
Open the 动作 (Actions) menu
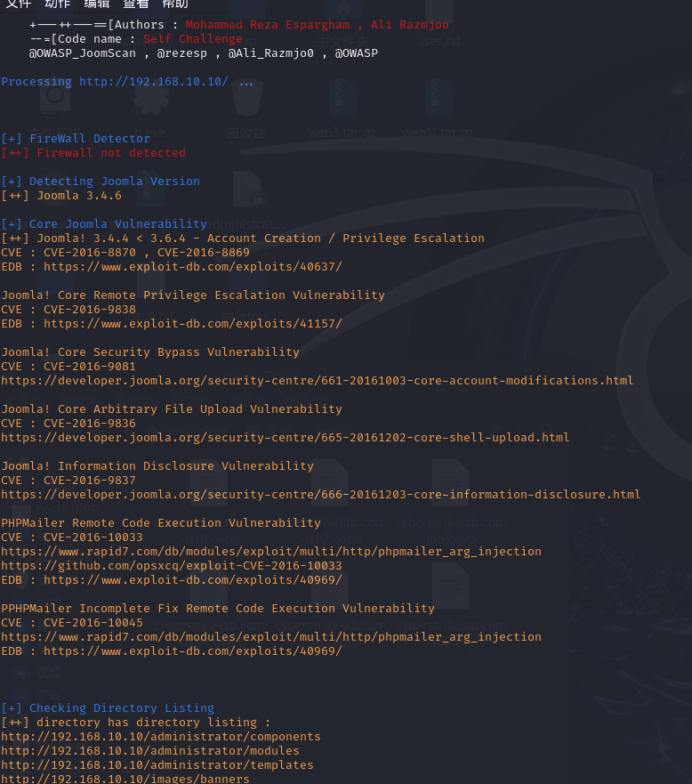tap(58, 4)
